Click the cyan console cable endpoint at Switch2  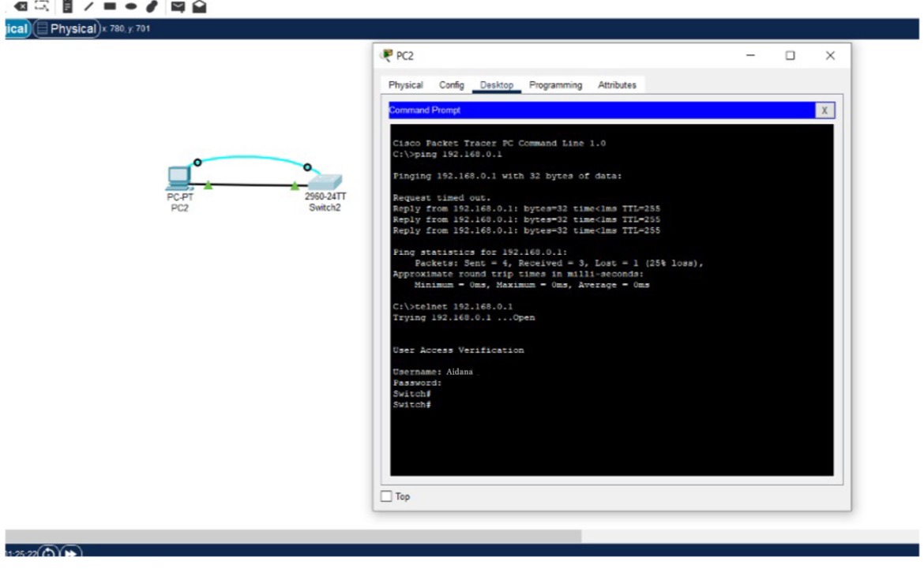(x=307, y=167)
